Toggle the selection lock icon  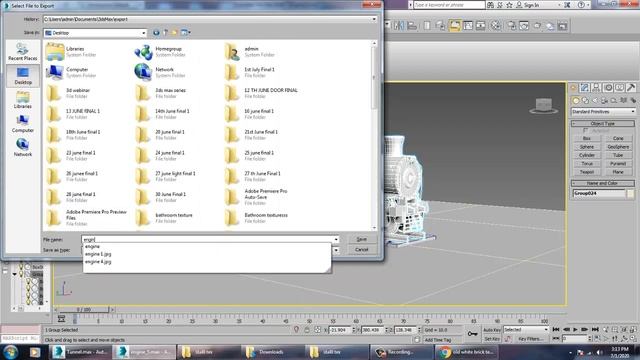pos(307,330)
